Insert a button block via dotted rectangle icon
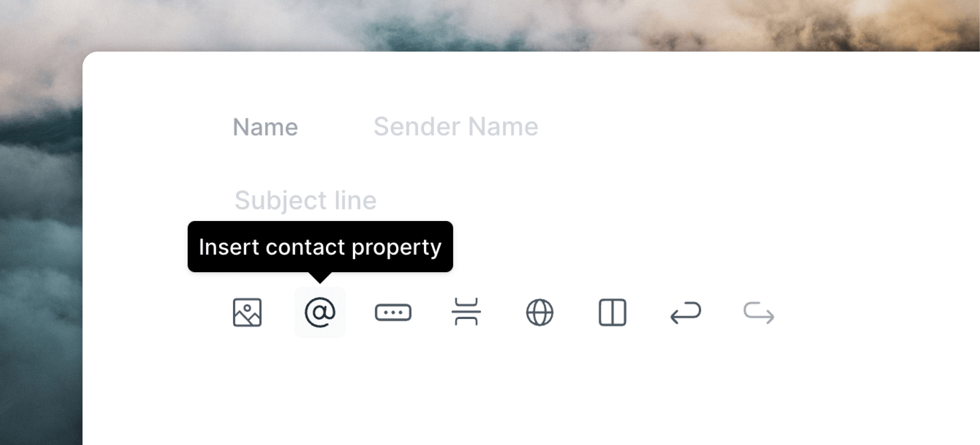The height and width of the screenshot is (445, 980). (393, 312)
